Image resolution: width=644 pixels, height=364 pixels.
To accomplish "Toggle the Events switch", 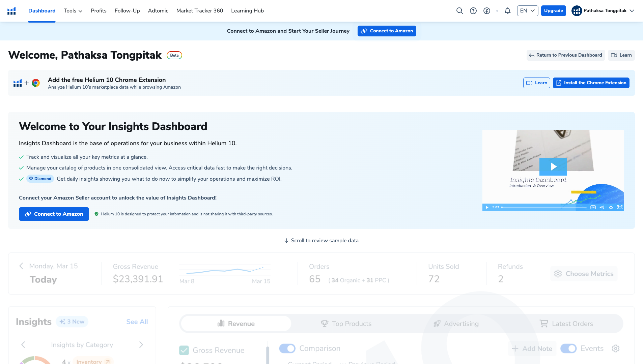I will tap(569, 348).
